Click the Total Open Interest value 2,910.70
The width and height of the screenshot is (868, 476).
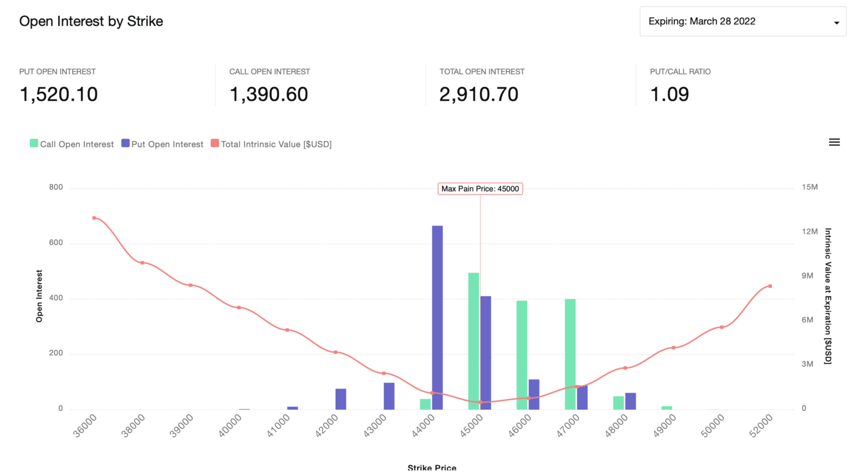click(479, 94)
